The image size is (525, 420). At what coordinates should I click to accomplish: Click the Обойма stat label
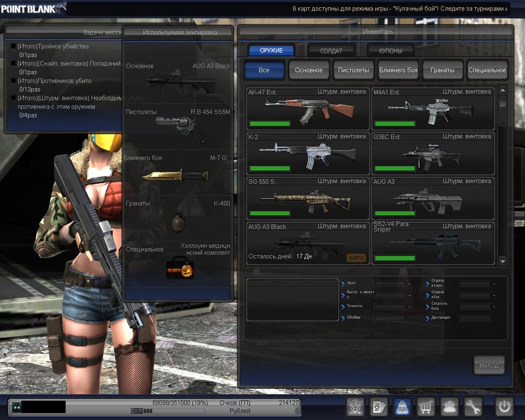click(x=354, y=317)
